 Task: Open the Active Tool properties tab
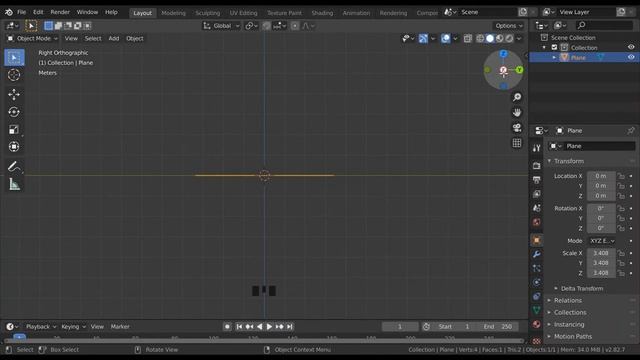pos(536,148)
